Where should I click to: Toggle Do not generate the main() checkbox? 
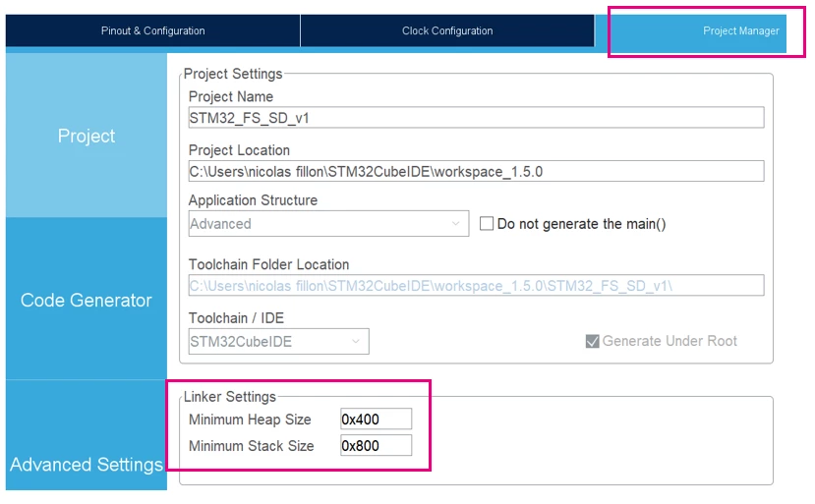pos(487,223)
